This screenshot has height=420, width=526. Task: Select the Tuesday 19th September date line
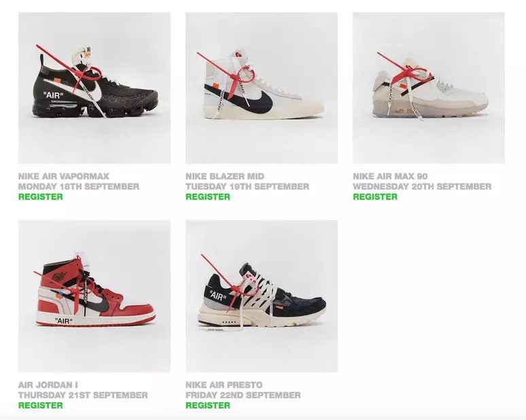point(247,186)
